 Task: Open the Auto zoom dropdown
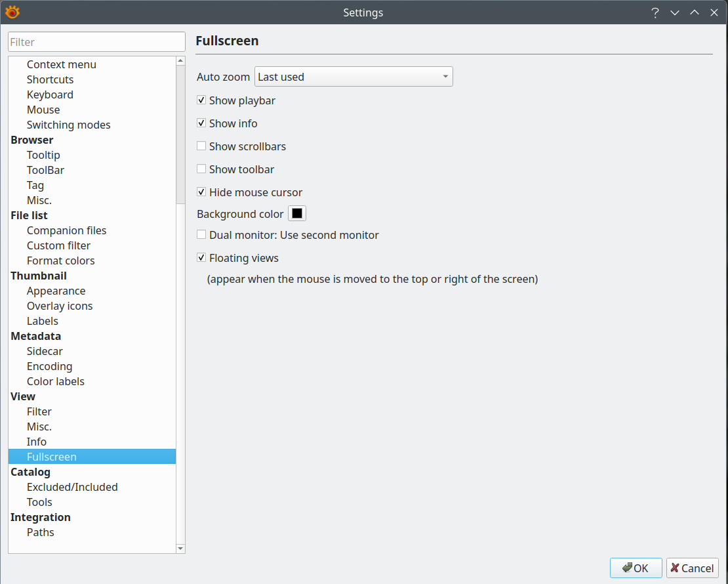354,77
